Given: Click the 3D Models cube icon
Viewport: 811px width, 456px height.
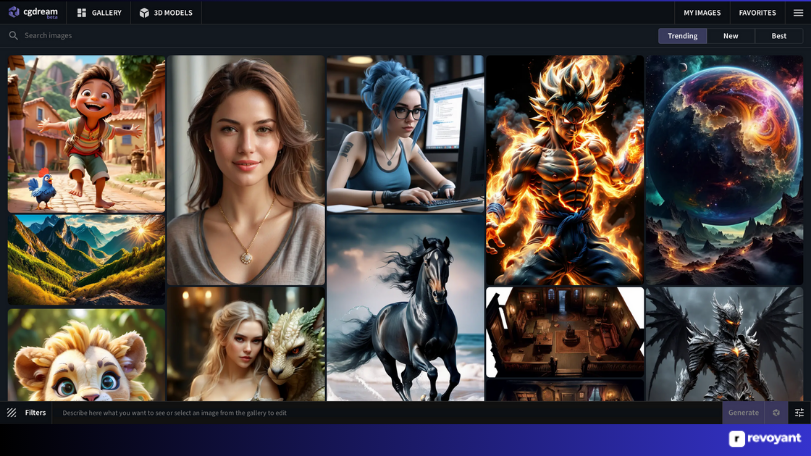Looking at the screenshot, I should click(x=144, y=12).
